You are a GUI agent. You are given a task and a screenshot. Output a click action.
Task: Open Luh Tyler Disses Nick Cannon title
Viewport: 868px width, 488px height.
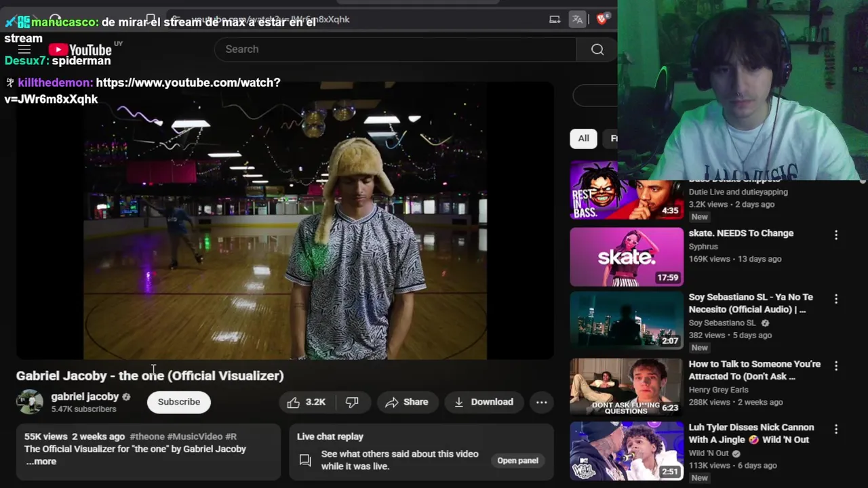(751, 434)
